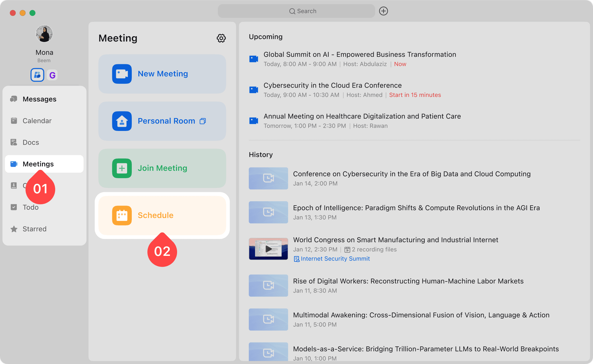Open Docs from the sidebar
This screenshot has width=593, height=364.
tap(31, 142)
